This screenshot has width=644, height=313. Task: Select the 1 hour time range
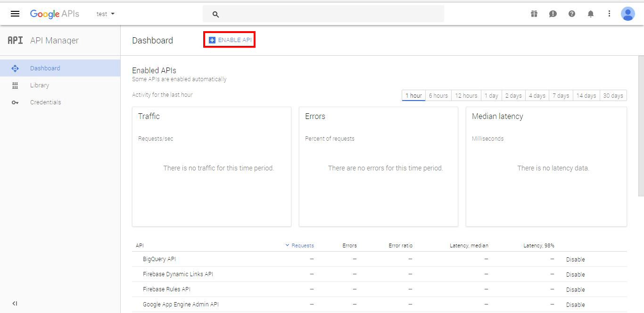pos(413,95)
